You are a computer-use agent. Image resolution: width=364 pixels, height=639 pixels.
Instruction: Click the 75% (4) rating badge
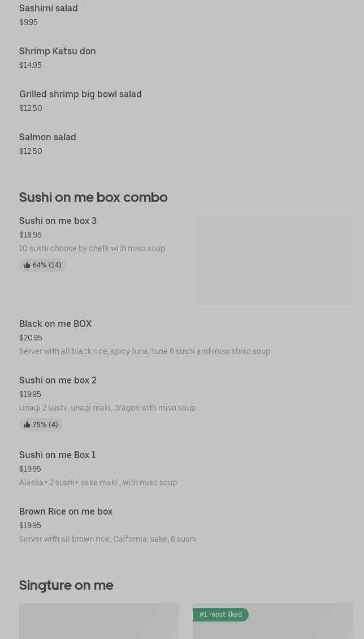41,425
